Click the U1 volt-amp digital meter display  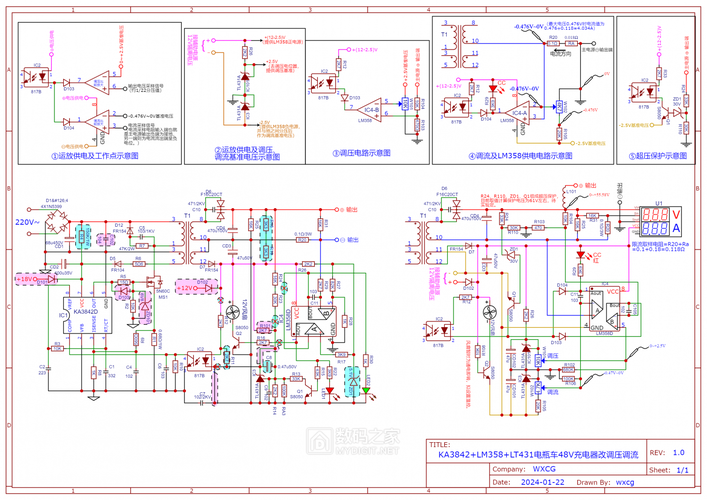point(659,222)
